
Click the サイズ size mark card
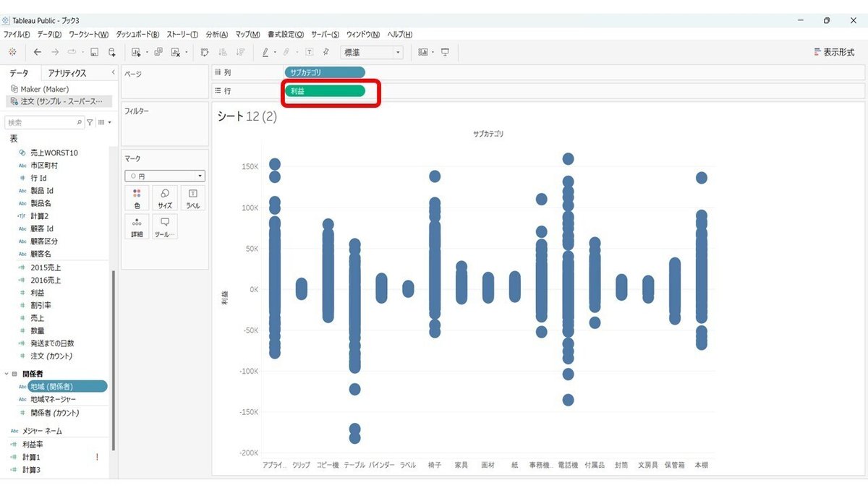click(x=165, y=198)
